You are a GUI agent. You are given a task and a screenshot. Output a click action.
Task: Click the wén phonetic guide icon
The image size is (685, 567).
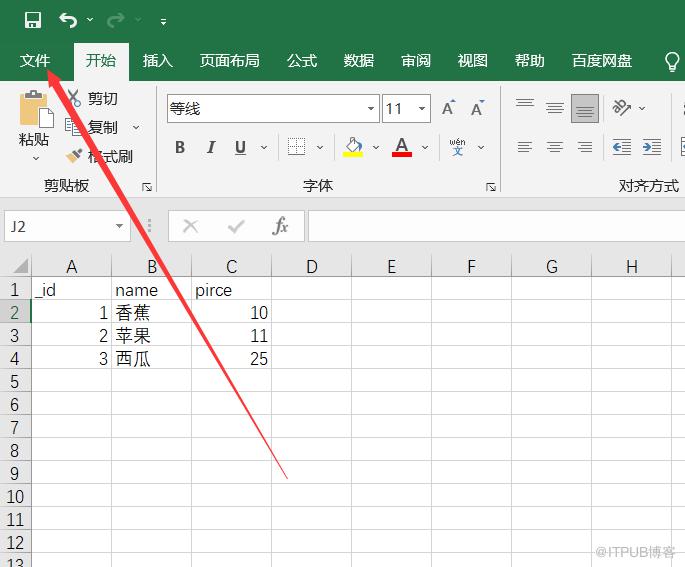[x=457, y=147]
